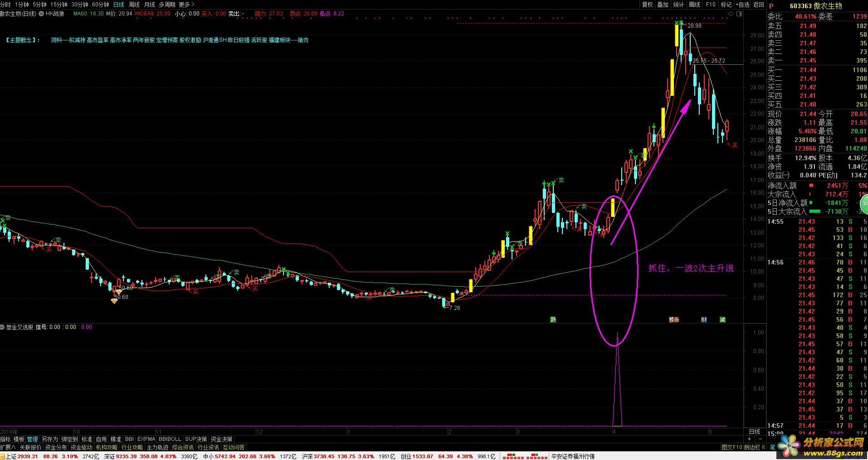Apply the EXPMA indicator
Image resolution: width=868 pixels, height=460 pixels.
[x=146, y=439]
